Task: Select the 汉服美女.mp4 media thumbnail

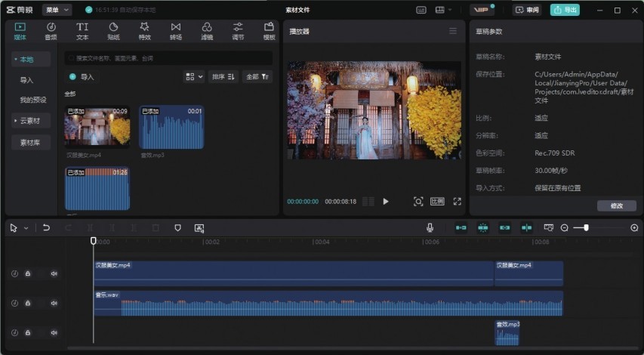Action: (x=97, y=127)
